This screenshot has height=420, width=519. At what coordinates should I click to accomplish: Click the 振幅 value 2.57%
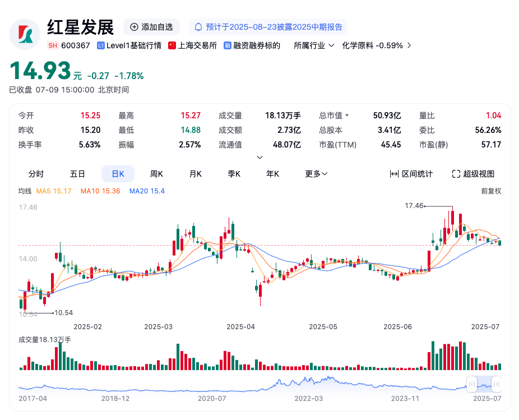tap(190, 145)
